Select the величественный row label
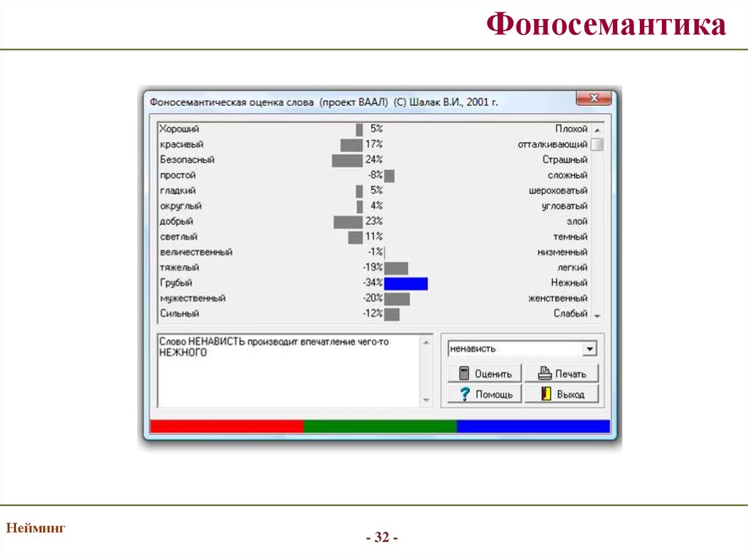Viewport: 748px width, 560px height. tap(196, 252)
